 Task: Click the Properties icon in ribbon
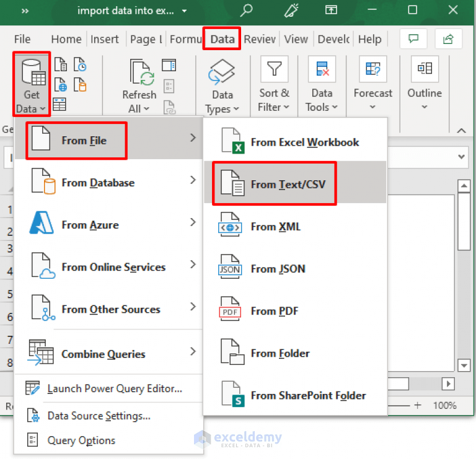(x=169, y=86)
